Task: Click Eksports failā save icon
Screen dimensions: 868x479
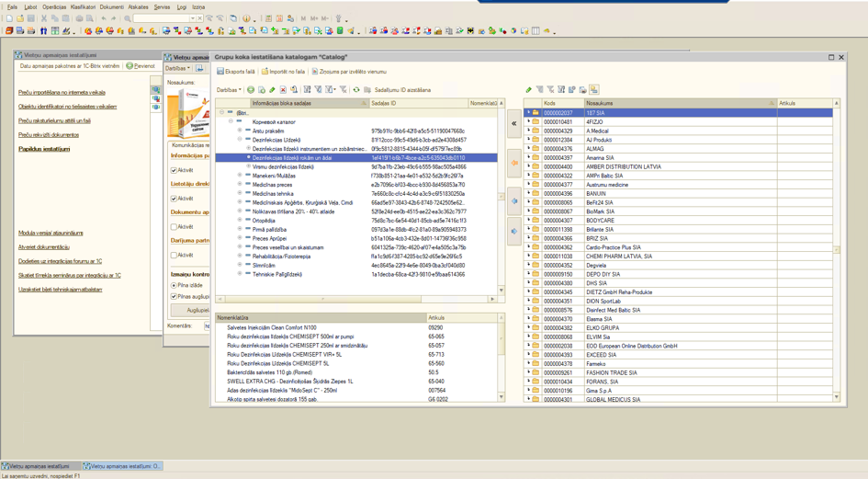Action: 220,72
